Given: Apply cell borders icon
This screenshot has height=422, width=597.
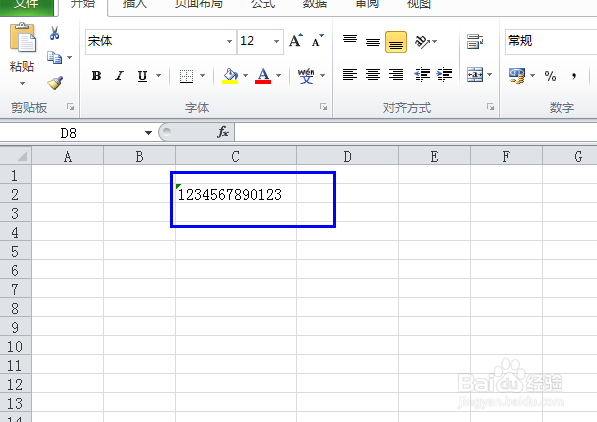Looking at the screenshot, I should pyautogui.click(x=187, y=76).
